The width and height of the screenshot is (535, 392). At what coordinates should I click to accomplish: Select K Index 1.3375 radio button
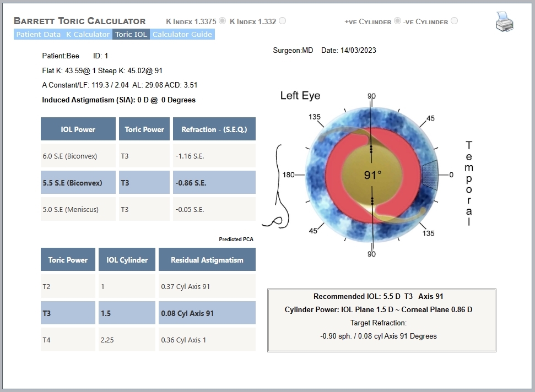coord(223,21)
